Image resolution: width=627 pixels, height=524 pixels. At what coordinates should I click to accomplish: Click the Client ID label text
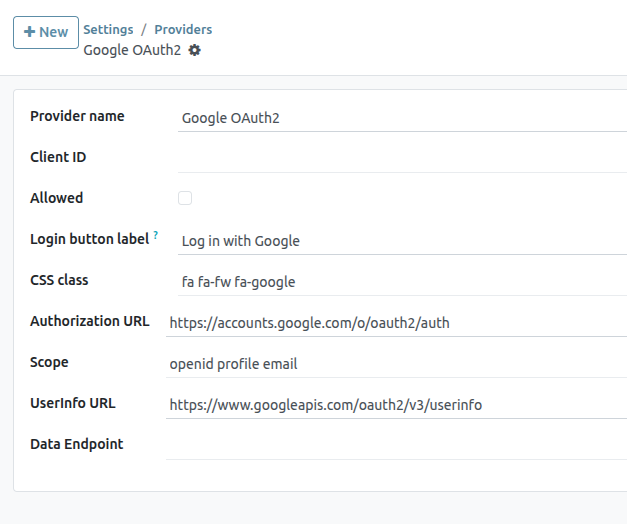58,157
